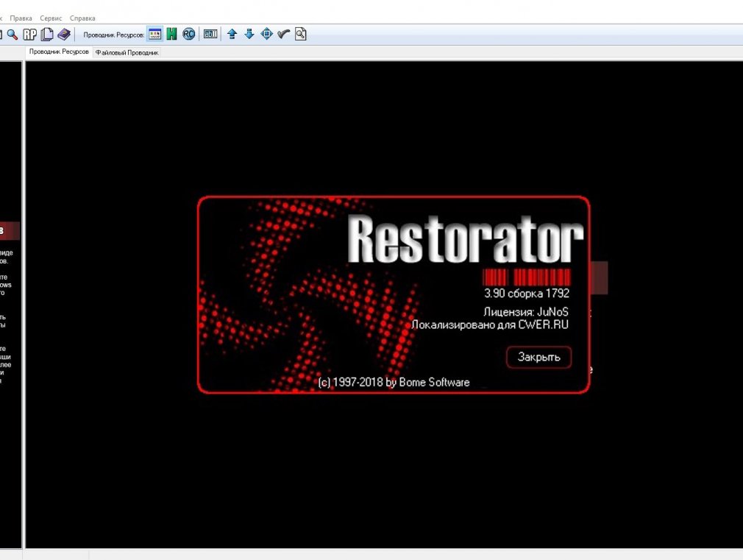Switch to RC view mode icon
The image size is (743, 560).
188,34
